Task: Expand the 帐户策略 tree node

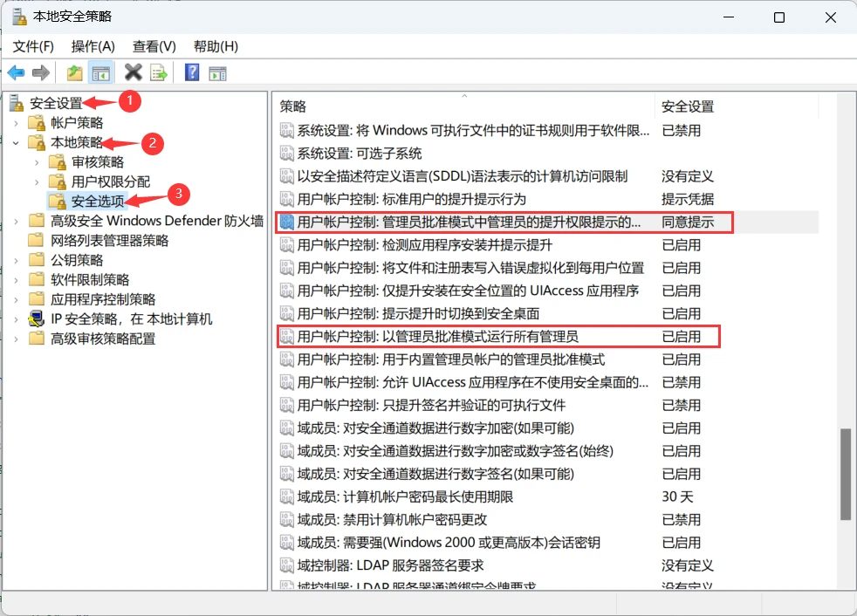Action: [x=17, y=123]
